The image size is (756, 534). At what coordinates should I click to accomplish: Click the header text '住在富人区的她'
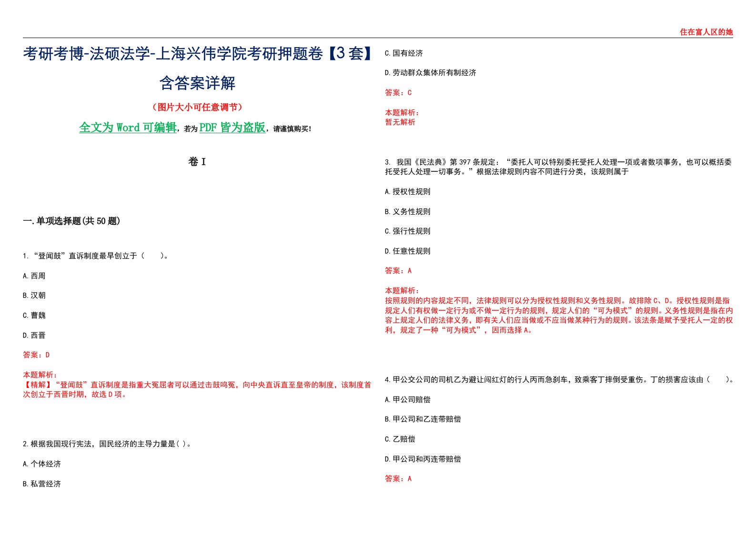(x=706, y=32)
